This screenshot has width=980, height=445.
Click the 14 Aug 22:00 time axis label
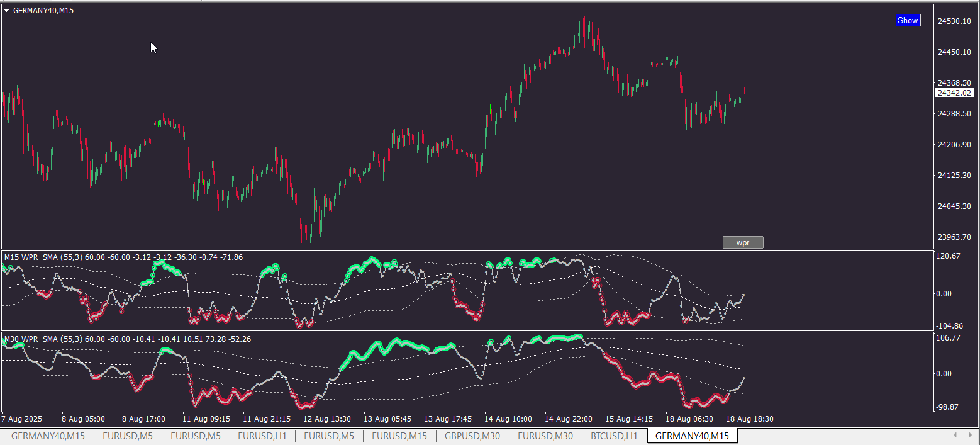click(x=569, y=419)
